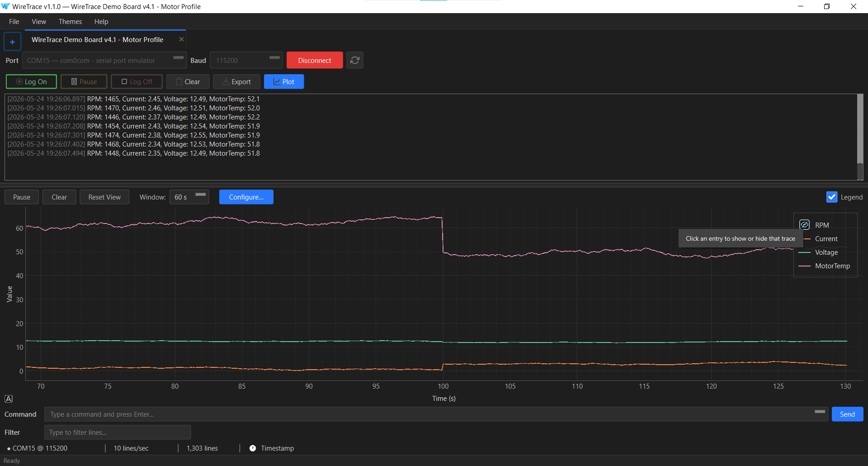Click the log console vertical scrollbar
868x466 pixels.
click(860, 137)
